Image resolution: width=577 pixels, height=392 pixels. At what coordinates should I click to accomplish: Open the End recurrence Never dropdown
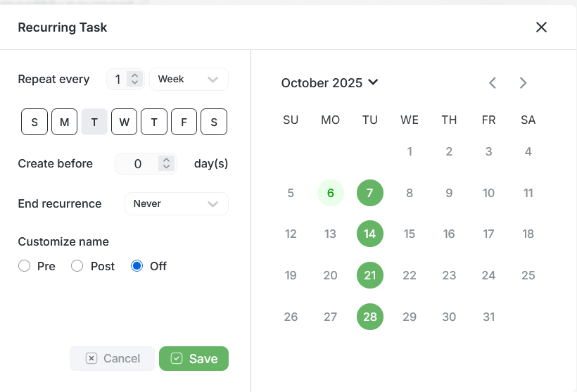176,203
